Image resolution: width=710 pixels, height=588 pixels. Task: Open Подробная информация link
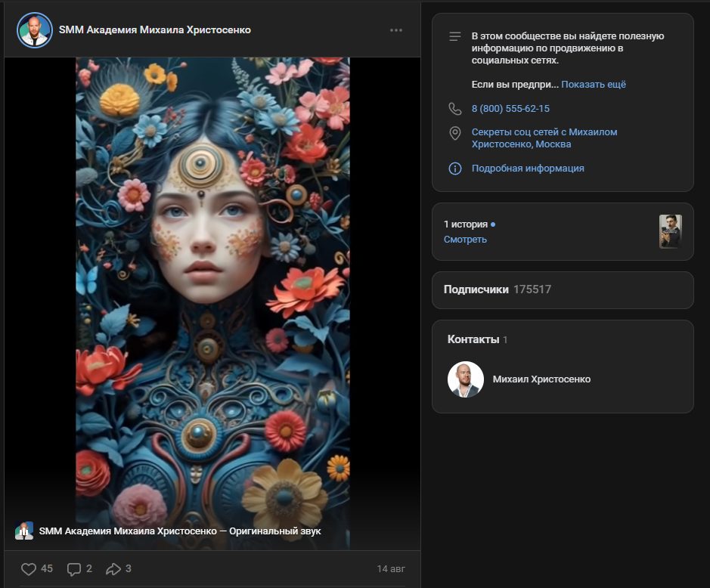click(528, 169)
